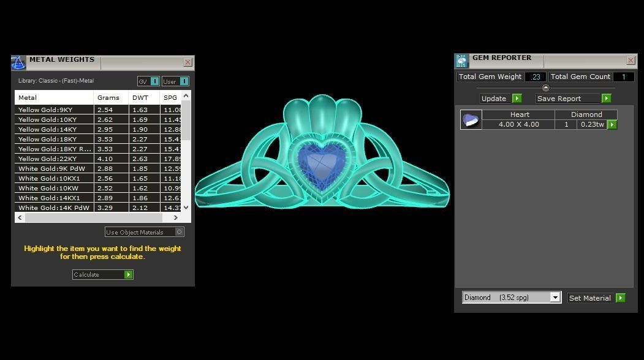This screenshot has height=360, width=644.
Task: Click the 0.23tw weight cell
Action: tap(593, 124)
